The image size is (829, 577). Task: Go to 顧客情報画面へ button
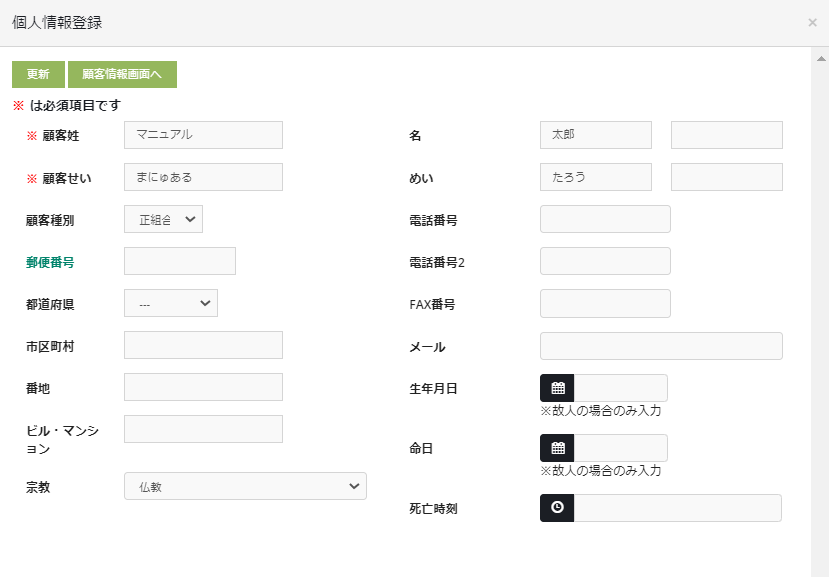122,74
